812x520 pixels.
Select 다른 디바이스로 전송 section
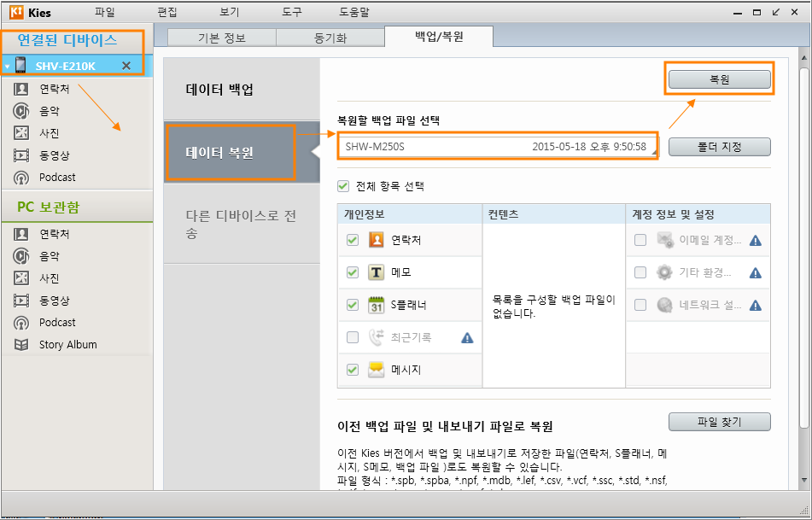(x=242, y=224)
